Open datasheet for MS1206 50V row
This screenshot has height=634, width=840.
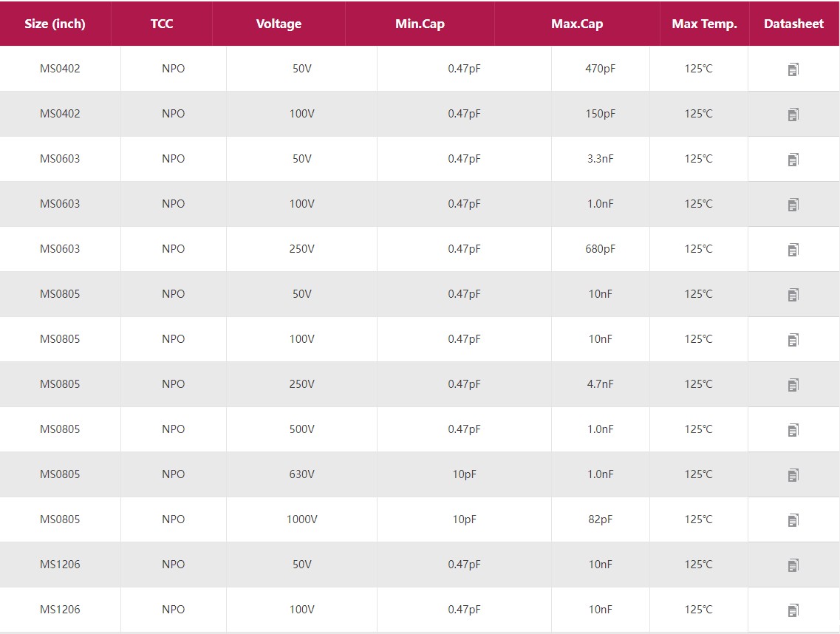tap(793, 565)
